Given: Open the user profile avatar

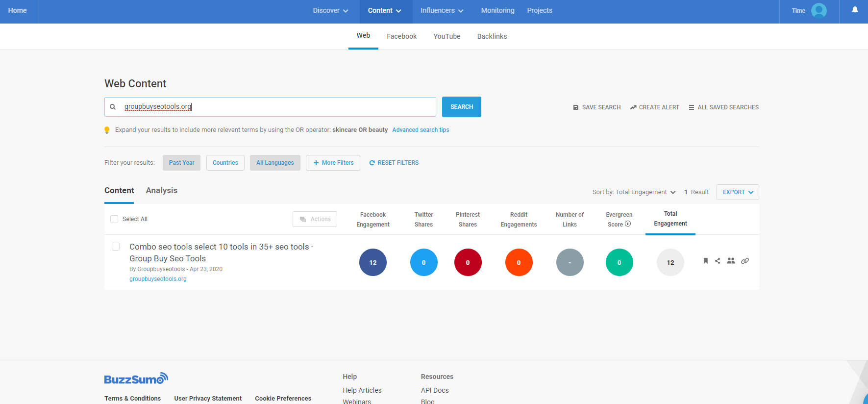Looking at the screenshot, I should pyautogui.click(x=818, y=10).
